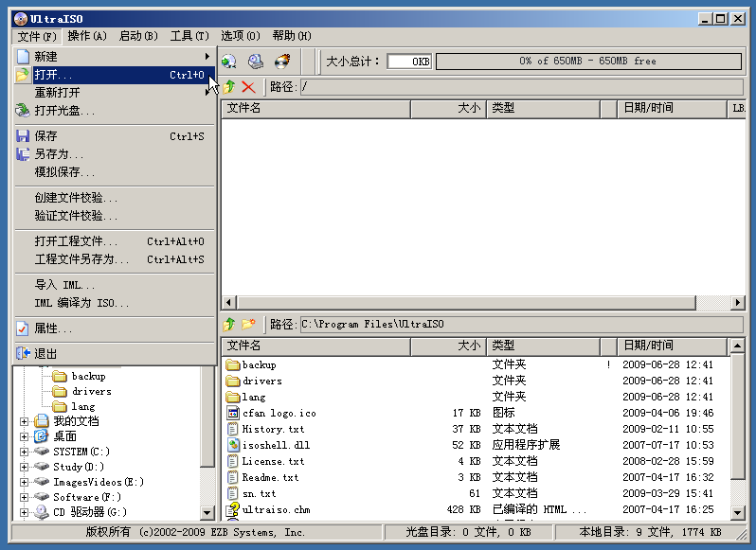Choose 创建文件校验... menu entry

(115, 198)
